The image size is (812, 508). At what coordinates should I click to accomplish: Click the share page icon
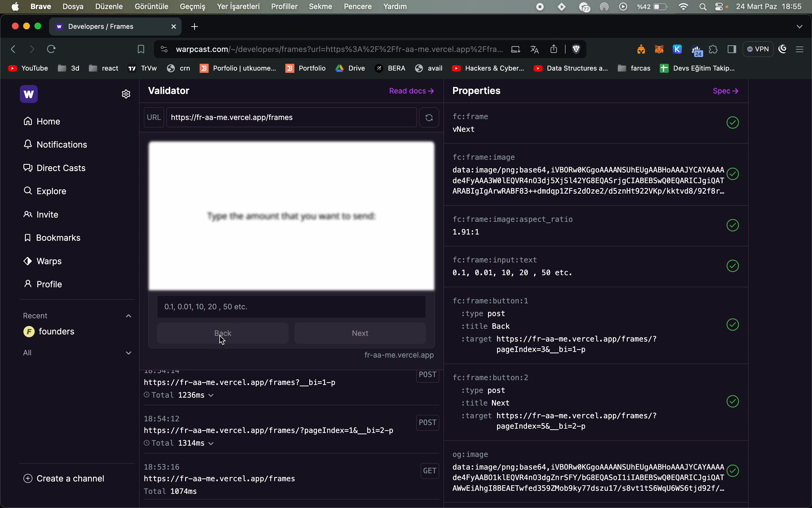(x=554, y=49)
